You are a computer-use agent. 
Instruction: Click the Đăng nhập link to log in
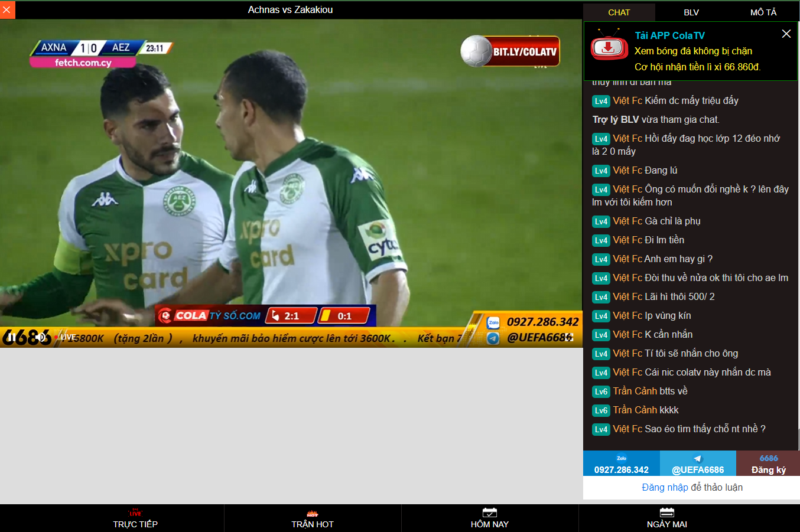(x=665, y=487)
